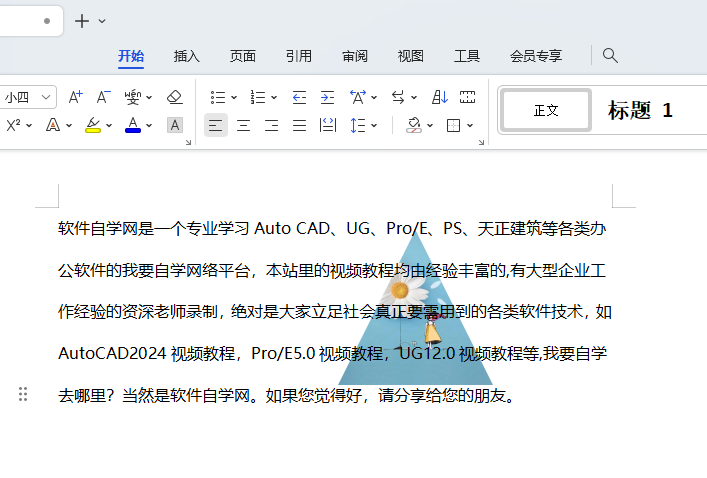Insert a bulleted list
This screenshot has width=707, height=478.
tap(218, 97)
